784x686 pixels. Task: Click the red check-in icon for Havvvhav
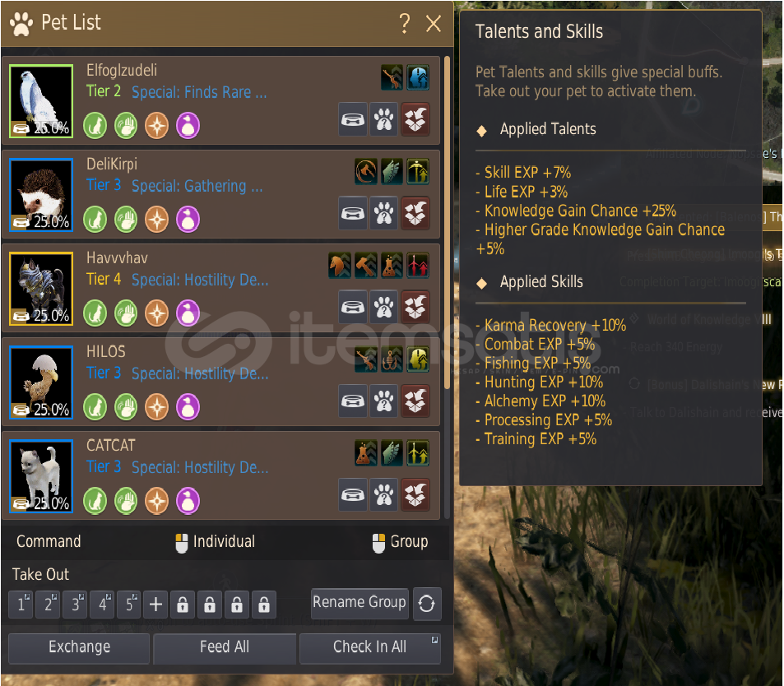[x=415, y=307]
